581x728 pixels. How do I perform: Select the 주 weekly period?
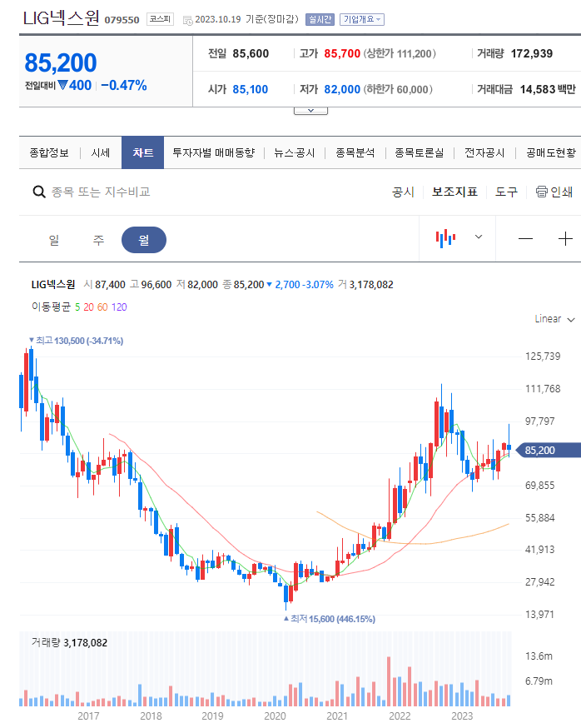[98, 240]
